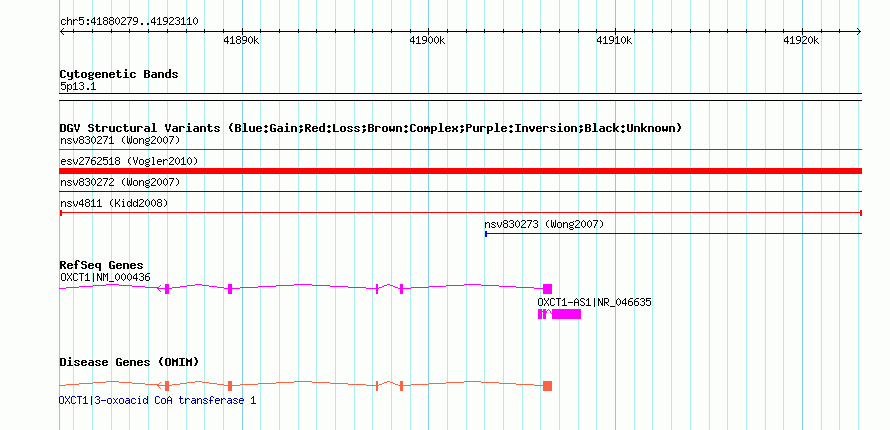Click the red nsv4811 loss bar
Image resolution: width=890 pixels, height=430 pixels.
coord(461,213)
